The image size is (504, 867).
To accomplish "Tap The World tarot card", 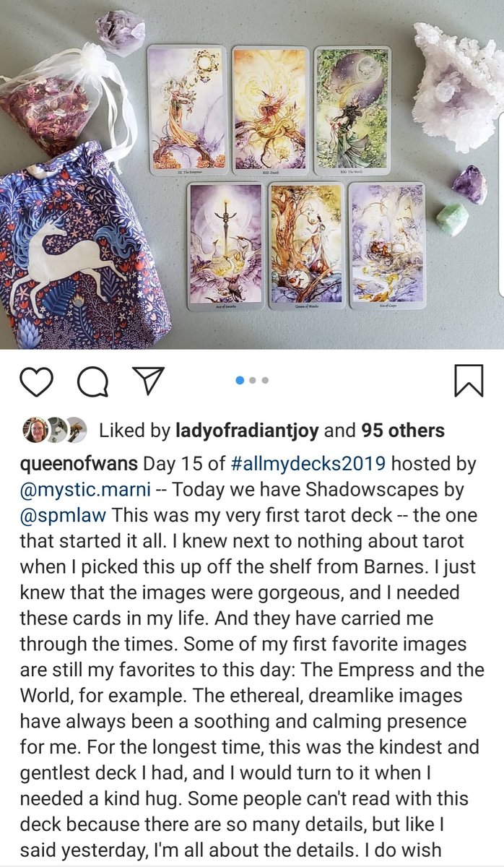I will tap(352, 110).
